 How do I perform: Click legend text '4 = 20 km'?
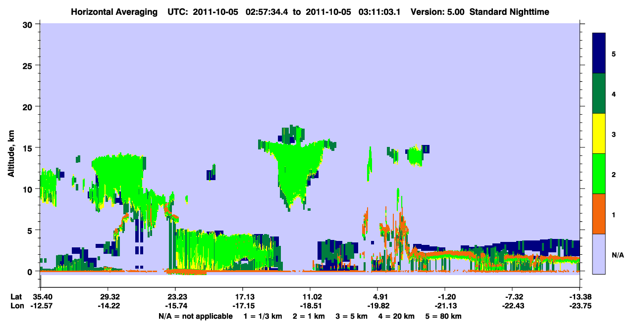tap(397, 316)
